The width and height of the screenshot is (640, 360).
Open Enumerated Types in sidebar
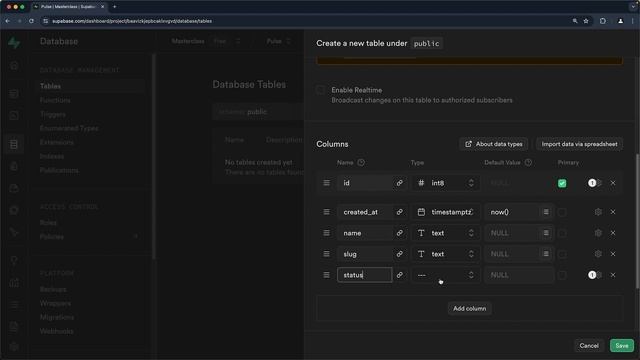[x=69, y=128]
